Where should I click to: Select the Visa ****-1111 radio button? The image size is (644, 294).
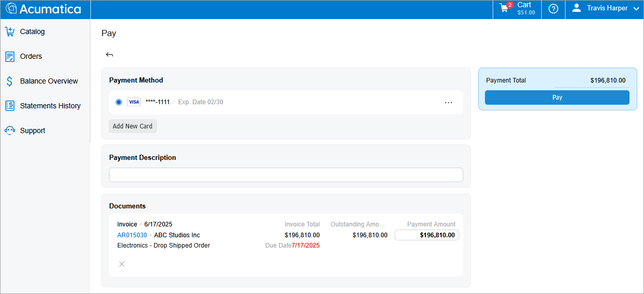point(119,102)
